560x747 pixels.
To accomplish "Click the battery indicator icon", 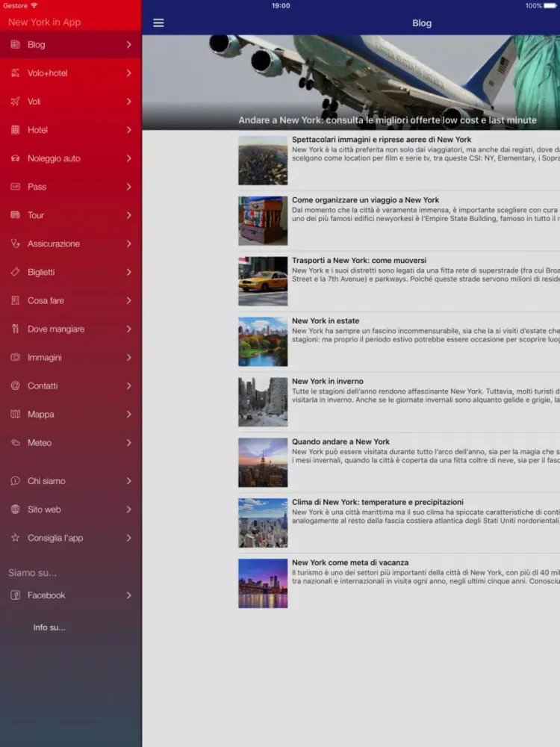I will pos(550,6).
